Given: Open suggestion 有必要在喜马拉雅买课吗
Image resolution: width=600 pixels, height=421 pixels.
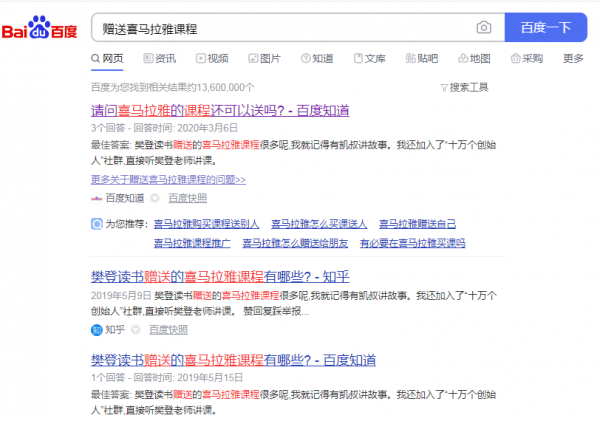Looking at the screenshot, I should 412,243.
